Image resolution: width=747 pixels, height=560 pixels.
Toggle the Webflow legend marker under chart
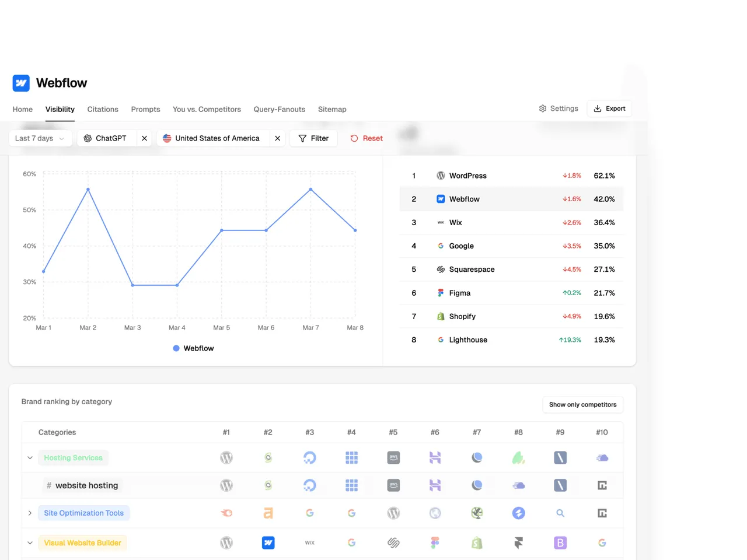tap(176, 348)
